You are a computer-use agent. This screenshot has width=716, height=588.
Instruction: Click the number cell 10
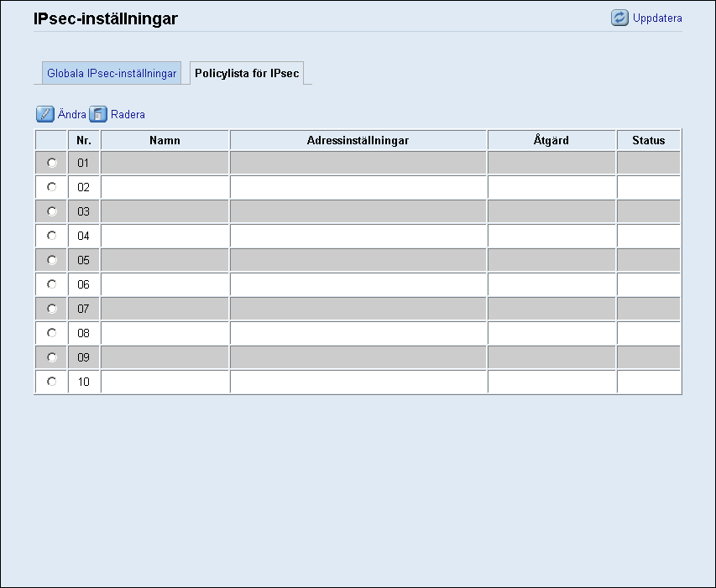(x=84, y=382)
